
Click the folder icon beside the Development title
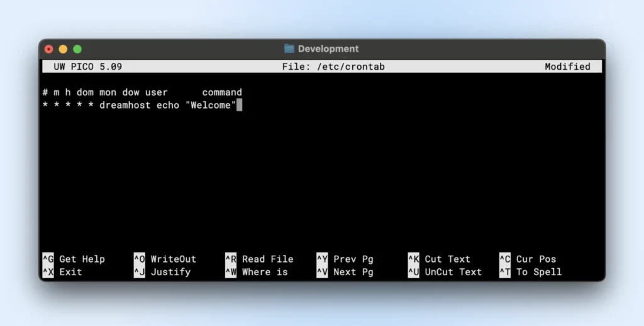tap(289, 49)
